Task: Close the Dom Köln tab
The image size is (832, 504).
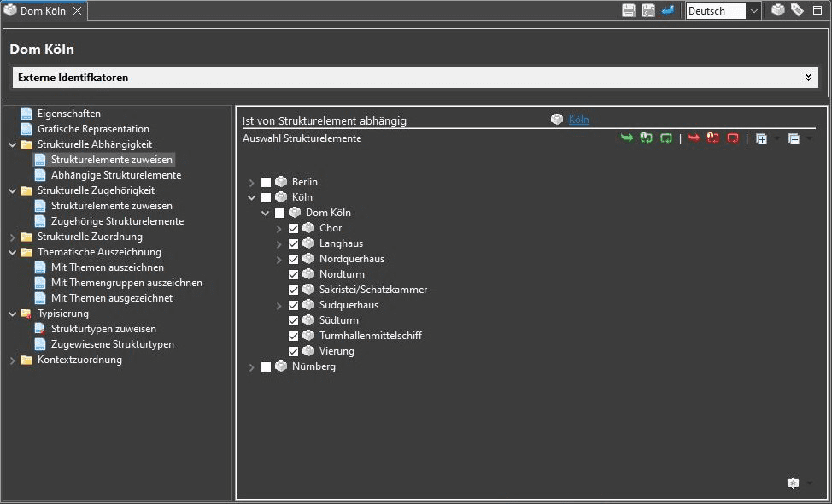Action: [78, 10]
